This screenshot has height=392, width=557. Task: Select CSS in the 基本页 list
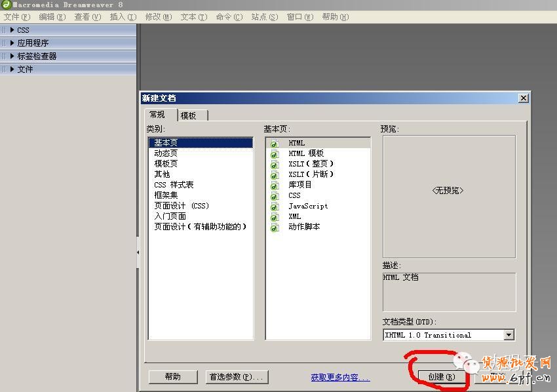coord(318,195)
